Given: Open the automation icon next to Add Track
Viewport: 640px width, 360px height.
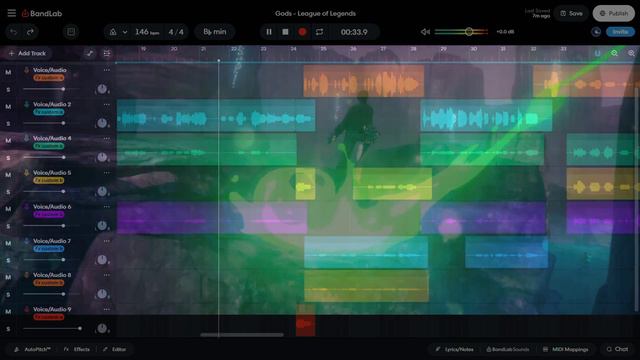Looking at the screenshot, I should 90,53.
